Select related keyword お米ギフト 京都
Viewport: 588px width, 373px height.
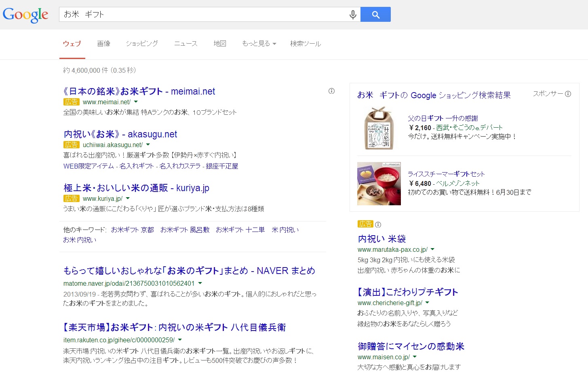pyautogui.click(x=133, y=230)
